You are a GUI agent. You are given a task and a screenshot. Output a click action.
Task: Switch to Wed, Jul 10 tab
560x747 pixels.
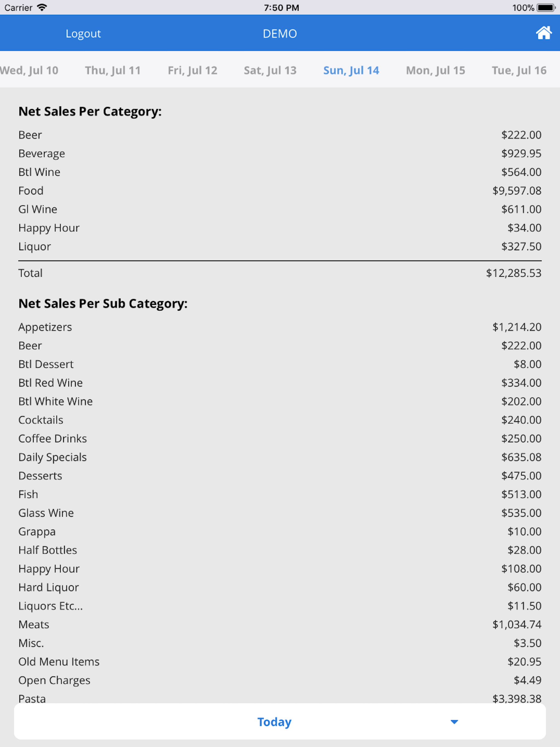(x=29, y=70)
